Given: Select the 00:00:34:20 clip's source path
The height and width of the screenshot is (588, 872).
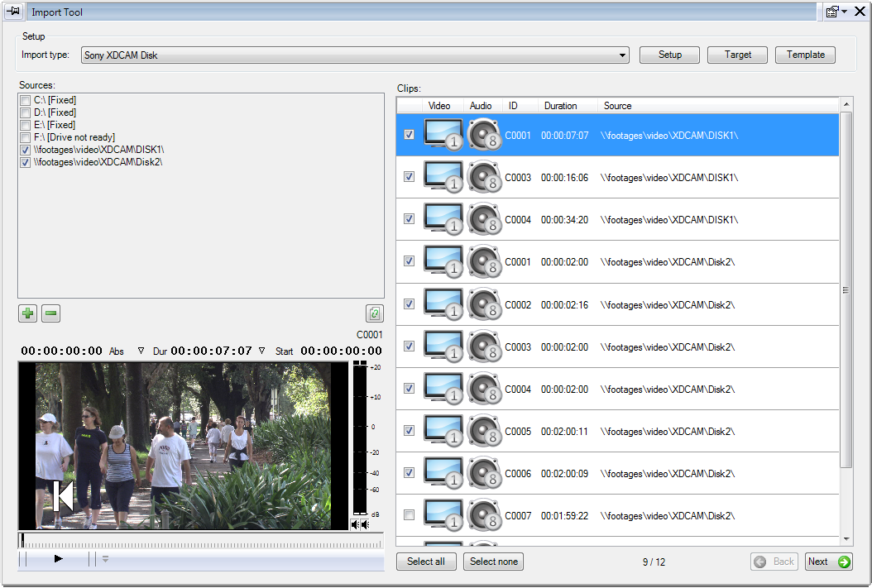Looking at the screenshot, I should (x=669, y=219).
